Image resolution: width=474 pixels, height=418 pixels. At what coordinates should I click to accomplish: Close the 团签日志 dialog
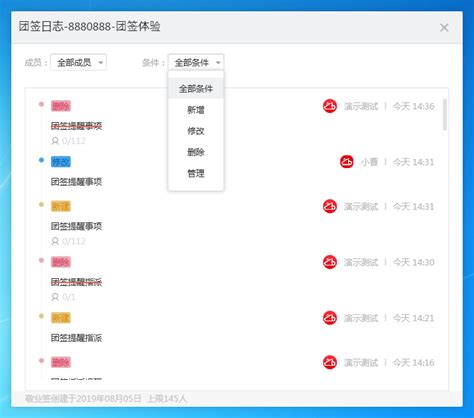click(444, 28)
